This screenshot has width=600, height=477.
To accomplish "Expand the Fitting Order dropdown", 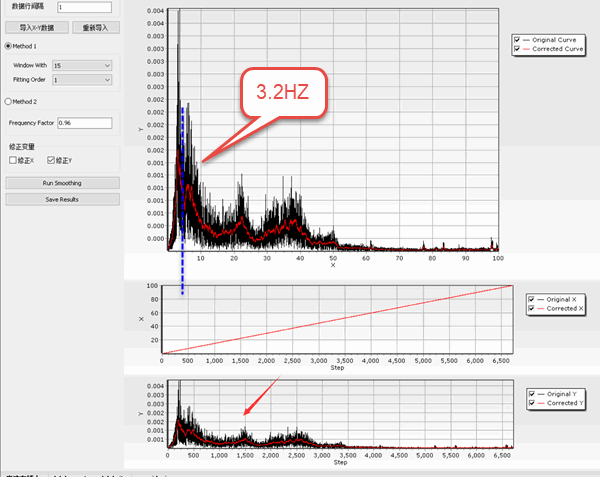I will pyautogui.click(x=82, y=79).
